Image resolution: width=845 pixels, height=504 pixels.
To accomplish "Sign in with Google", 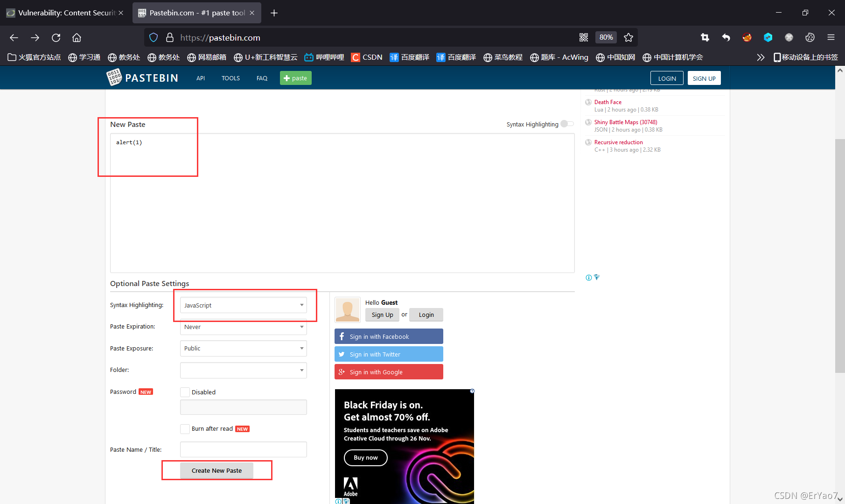I will (389, 372).
